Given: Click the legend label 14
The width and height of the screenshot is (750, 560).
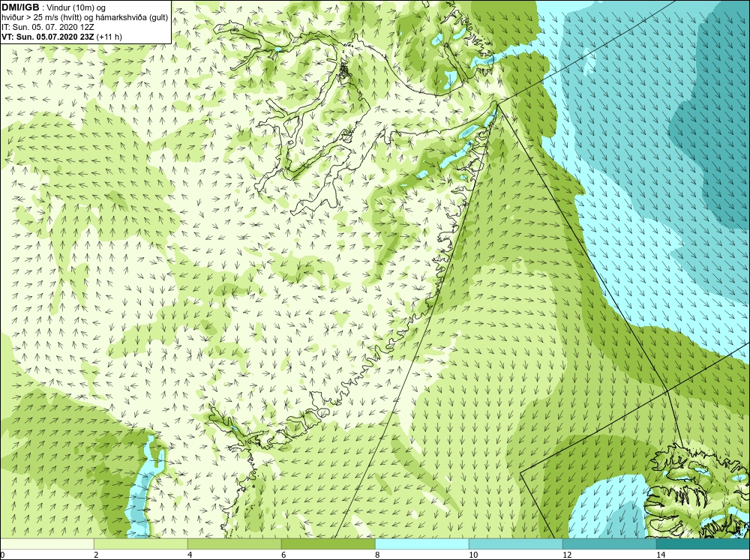Looking at the screenshot, I should [661, 555].
